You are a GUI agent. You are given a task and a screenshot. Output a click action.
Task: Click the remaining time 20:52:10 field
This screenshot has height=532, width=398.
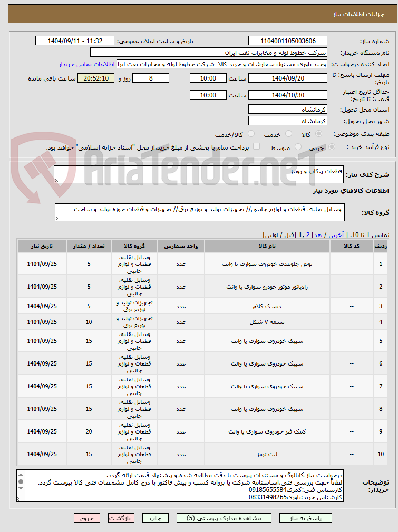[x=96, y=78]
